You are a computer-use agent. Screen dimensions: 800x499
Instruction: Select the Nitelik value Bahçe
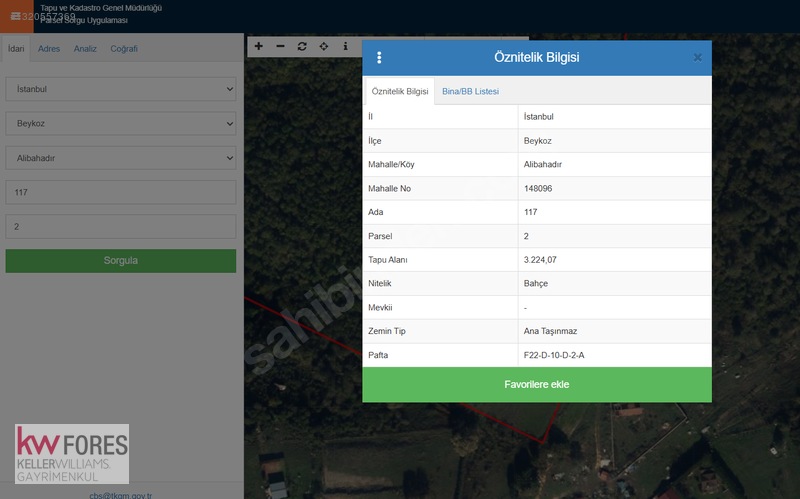536,283
